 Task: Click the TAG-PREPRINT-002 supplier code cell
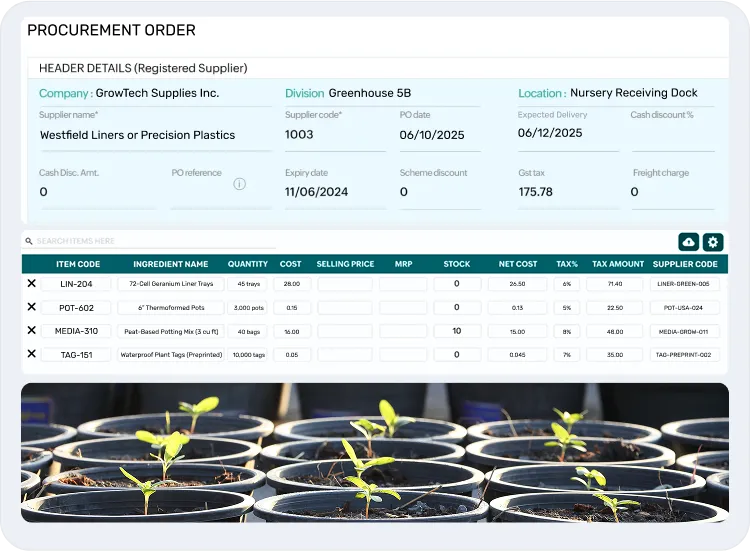pos(684,354)
